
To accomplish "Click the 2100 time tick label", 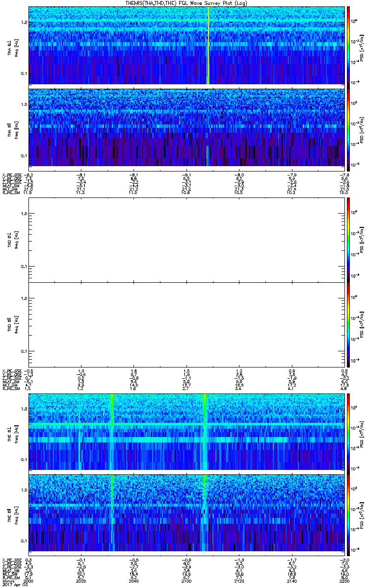I will tap(186, 581).
